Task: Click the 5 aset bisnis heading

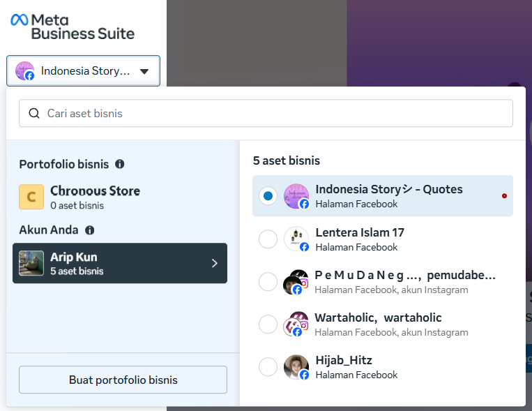Action: [287, 160]
